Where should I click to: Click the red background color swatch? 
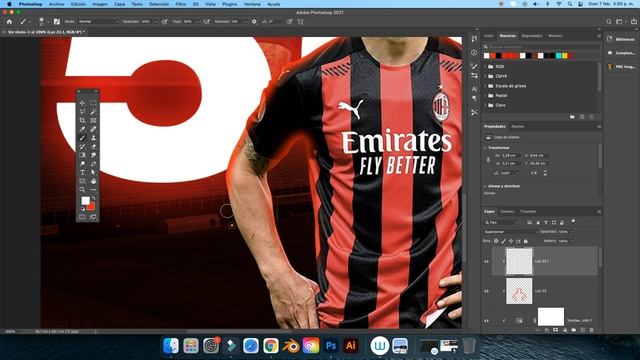(91, 207)
